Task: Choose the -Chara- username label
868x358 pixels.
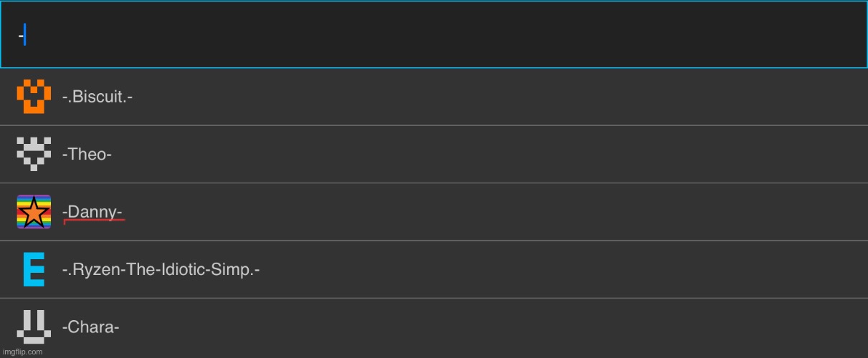Action: [x=90, y=327]
